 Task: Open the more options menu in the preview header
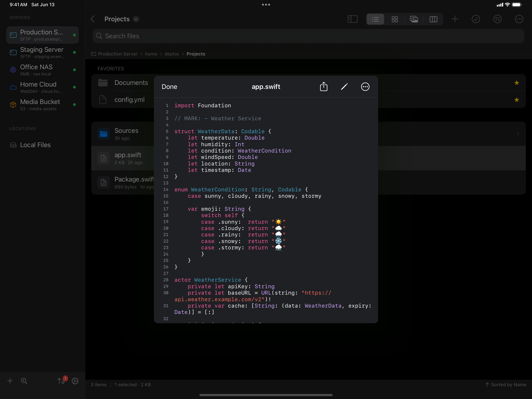365,87
